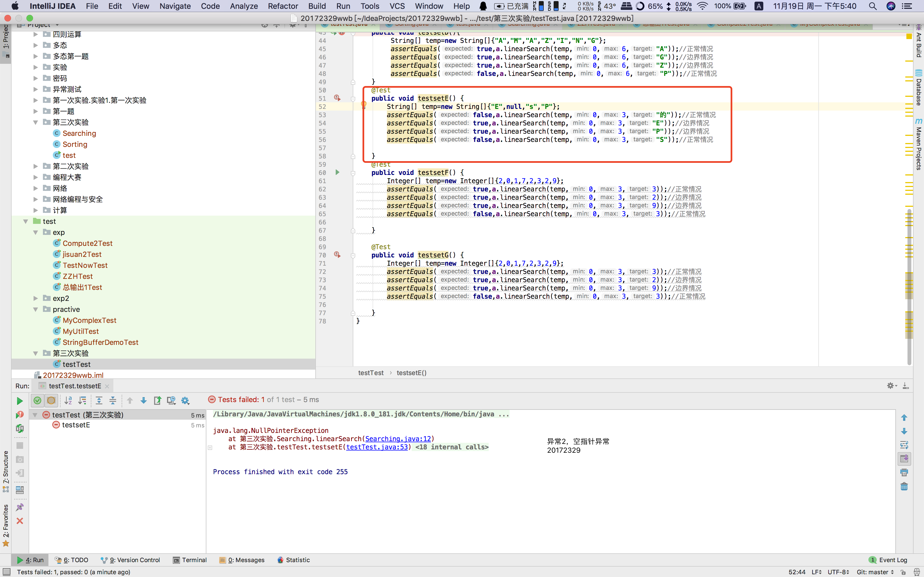The width and height of the screenshot is (924, 577).
Task: Click intention lightbulb on line 52
Action: (x=363, y=105)
